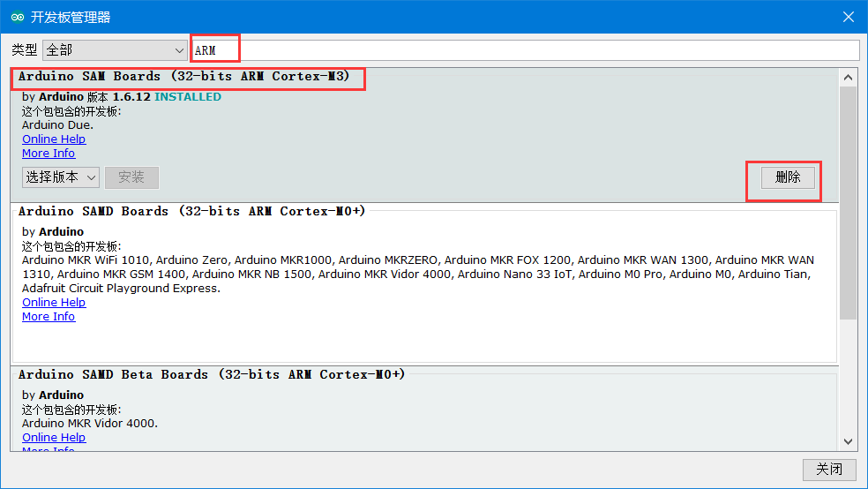Click the SAMD boards list starting Arduino MKR WiFi 1010

pos(418,275)
